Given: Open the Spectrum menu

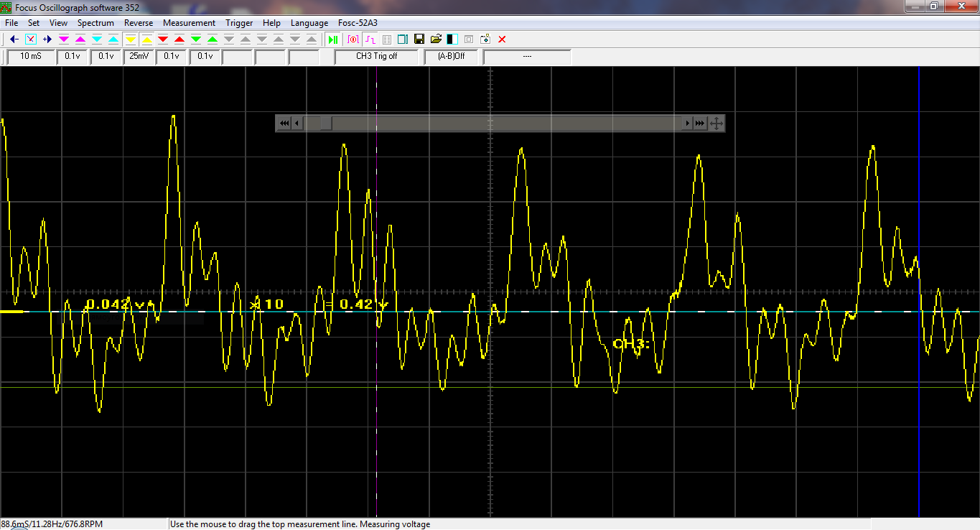Looking at the screenshot, I should (x=95, y=23).
